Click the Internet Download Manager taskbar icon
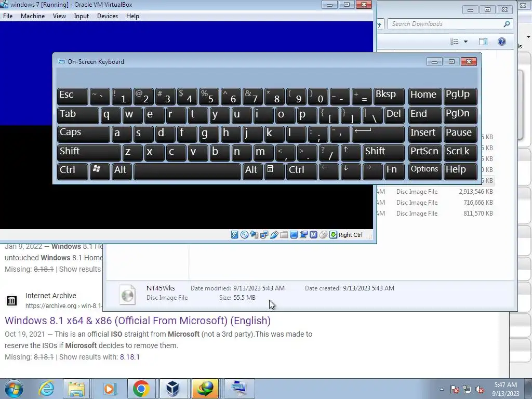This screenshot has width=532, height=399. pos(205,389)
